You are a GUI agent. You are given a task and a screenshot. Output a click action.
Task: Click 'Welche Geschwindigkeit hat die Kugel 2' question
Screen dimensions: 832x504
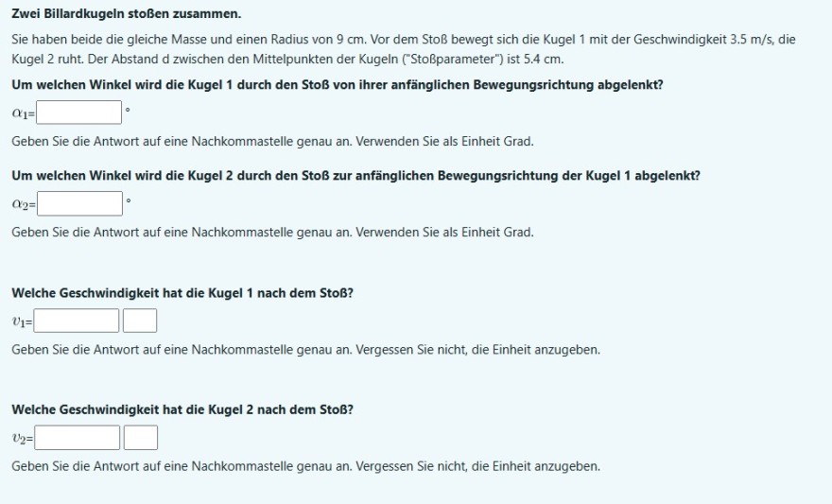pyautogui.click(x=182, y=409)
